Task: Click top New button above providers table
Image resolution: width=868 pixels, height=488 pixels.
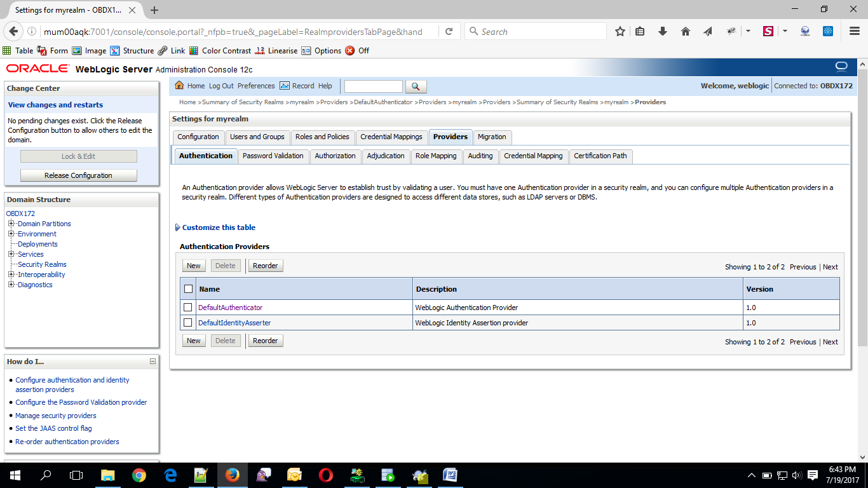Action: coord(194,266)
